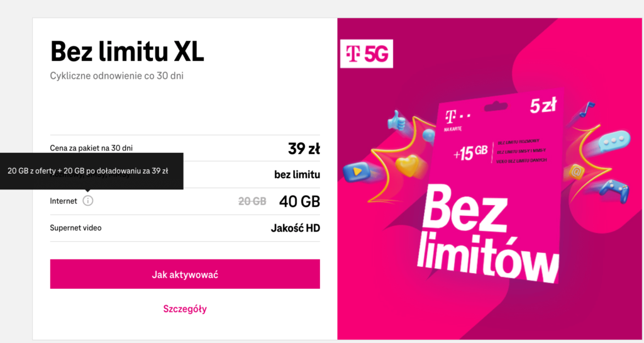644x343 pixels.
Task: Click the 39 zł package price
Action: tap(304, 149)
